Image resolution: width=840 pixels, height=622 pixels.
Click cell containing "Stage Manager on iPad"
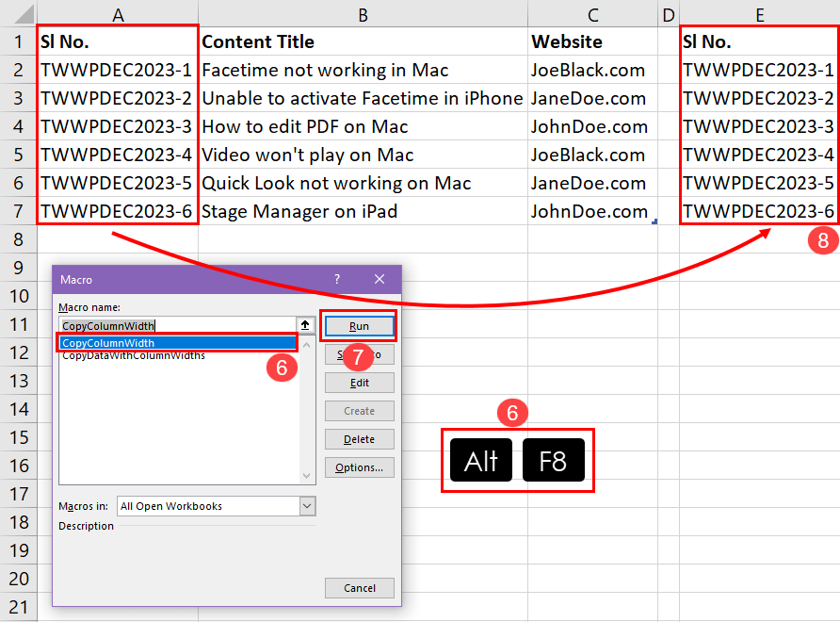pyautogui.click(x=301, y=211)
